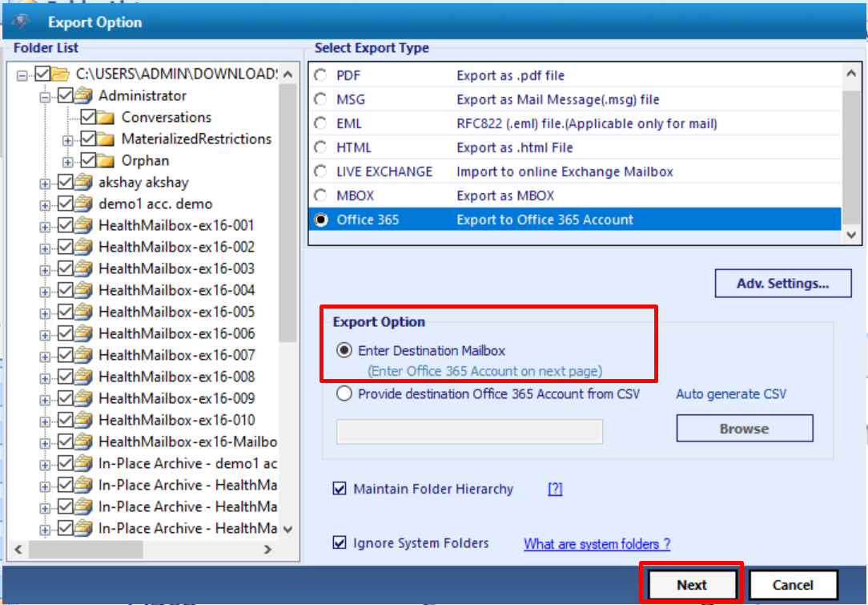
Task: Collapse the root C:\USERS\ADMIN tree node
Action: pos(22,75)
